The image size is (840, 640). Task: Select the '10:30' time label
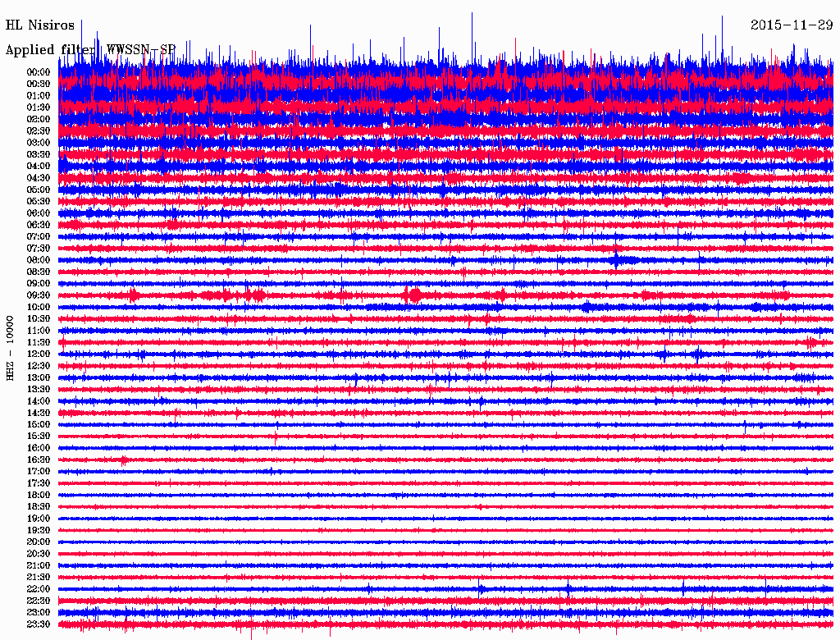[x=39, y=319]
